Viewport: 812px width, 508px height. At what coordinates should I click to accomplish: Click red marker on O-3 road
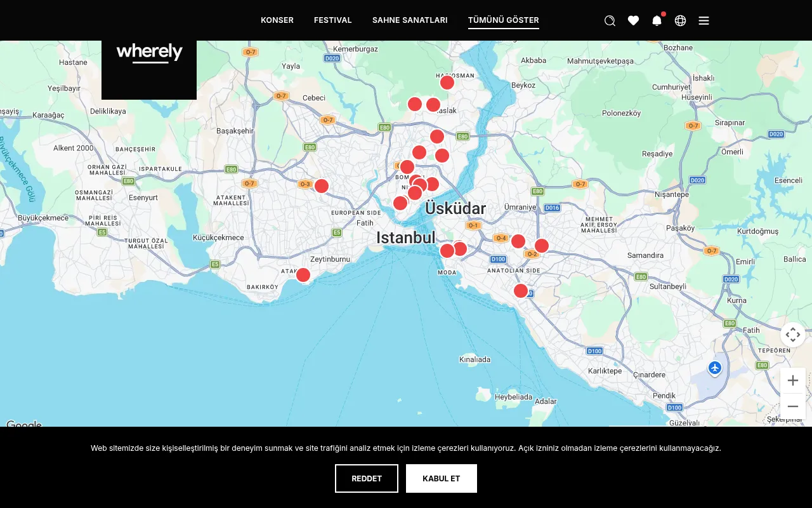[x=322, y=186]
